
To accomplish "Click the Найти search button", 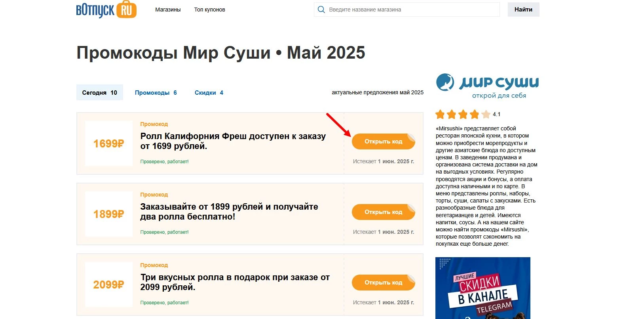I will coord(523,10).
